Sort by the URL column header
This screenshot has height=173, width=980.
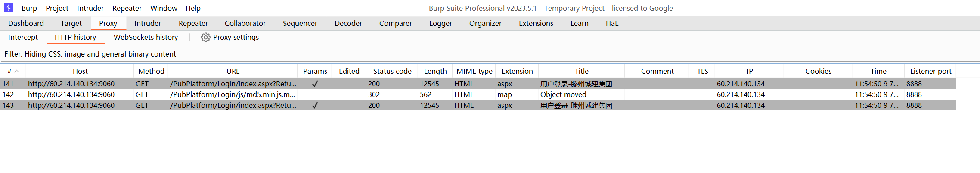[233, 71]
